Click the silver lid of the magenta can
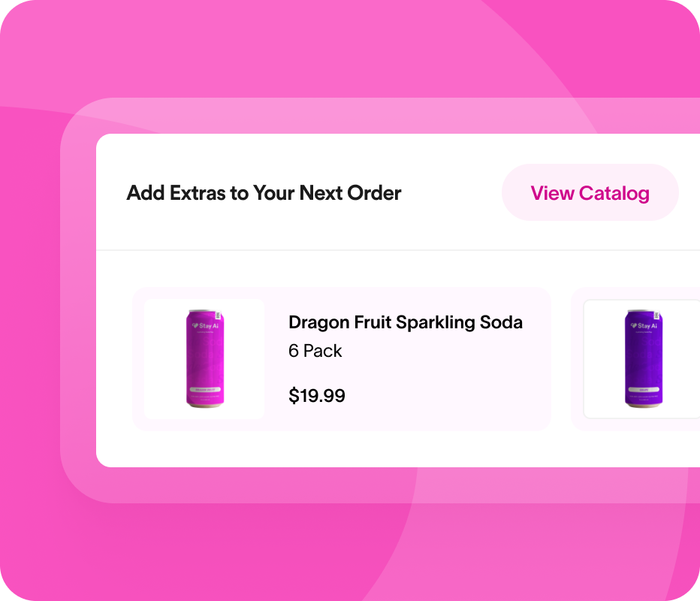700x601 pixels. point(203,311)
